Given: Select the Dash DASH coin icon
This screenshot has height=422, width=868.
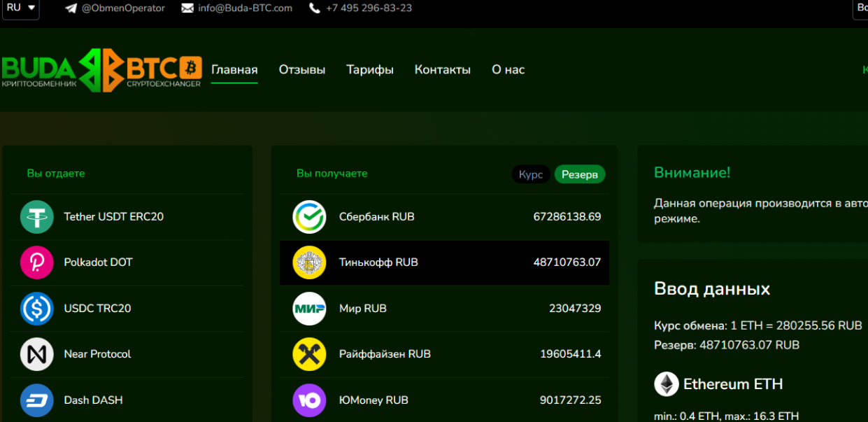Looking at the screenshot, I should pos(37,400).
